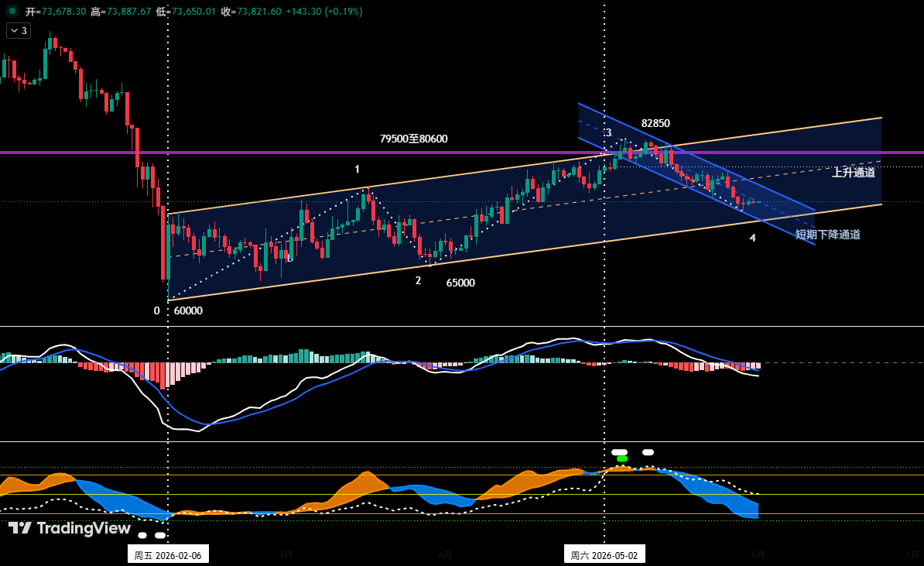Click the closing price value 73,821.60

(x=258, y=11)
